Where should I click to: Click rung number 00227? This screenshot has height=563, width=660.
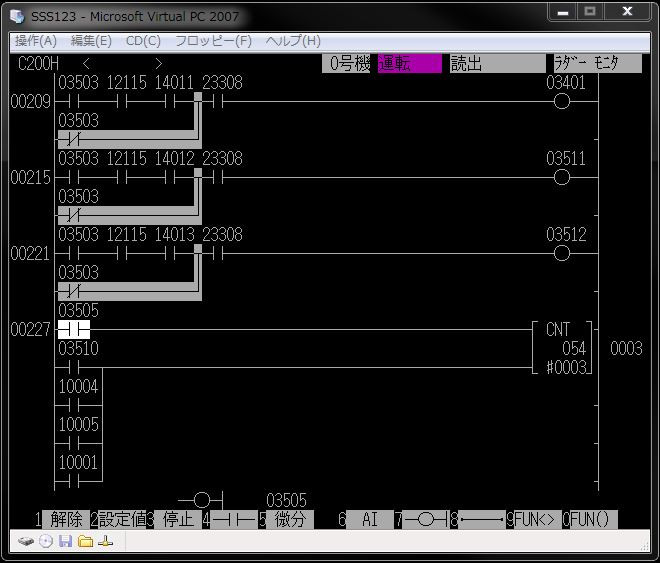point(30,329)
